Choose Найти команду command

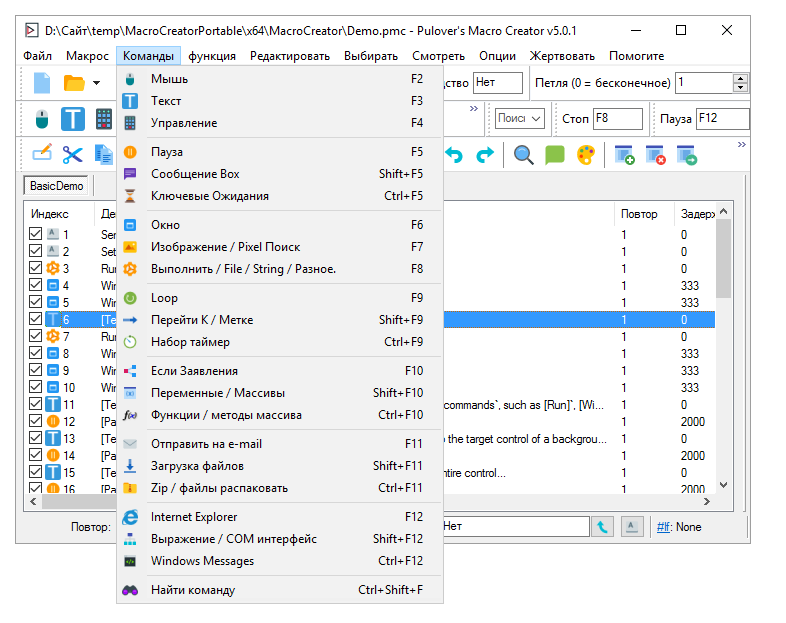(x=280, y=590)
